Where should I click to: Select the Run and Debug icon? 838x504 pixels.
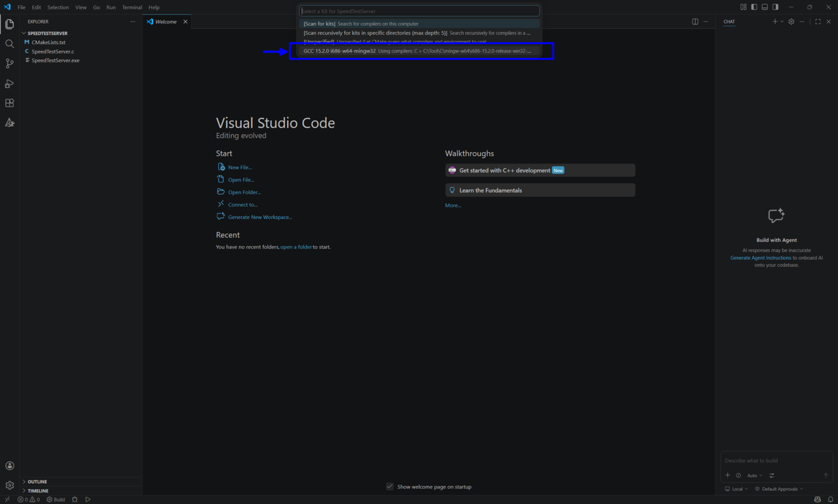point(9,83)
